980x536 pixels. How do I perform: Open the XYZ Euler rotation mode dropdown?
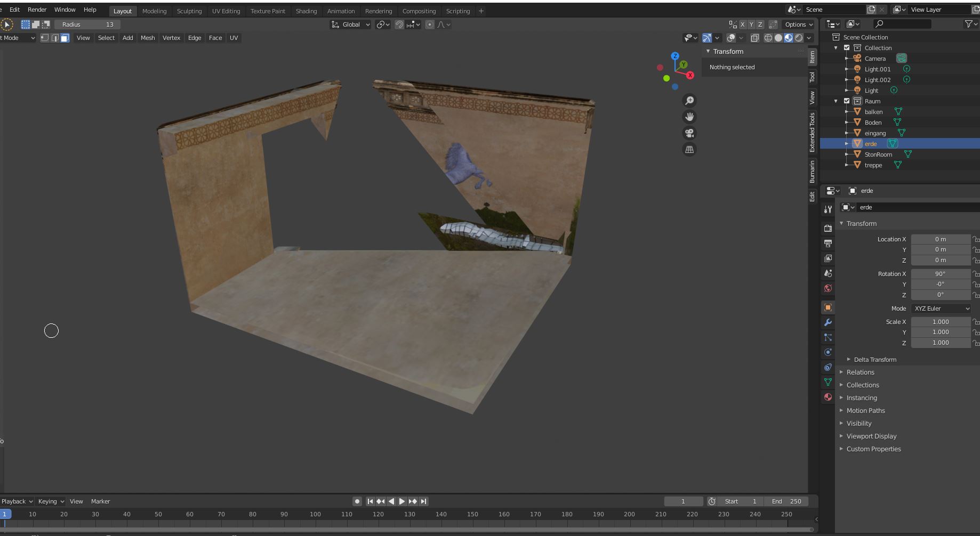[x=941, y=308]
